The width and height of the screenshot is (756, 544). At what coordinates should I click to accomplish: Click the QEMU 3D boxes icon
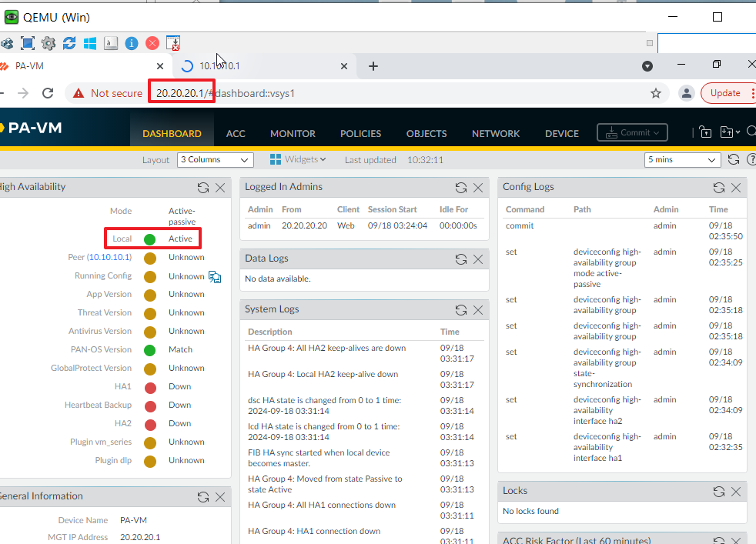pos(7,43)
